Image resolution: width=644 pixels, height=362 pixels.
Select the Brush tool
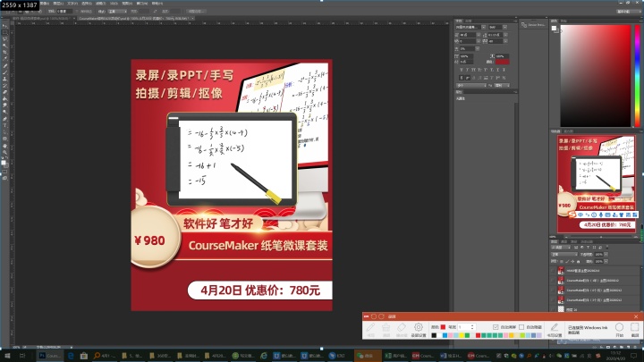pyautogui.click(x=5, y=72)
